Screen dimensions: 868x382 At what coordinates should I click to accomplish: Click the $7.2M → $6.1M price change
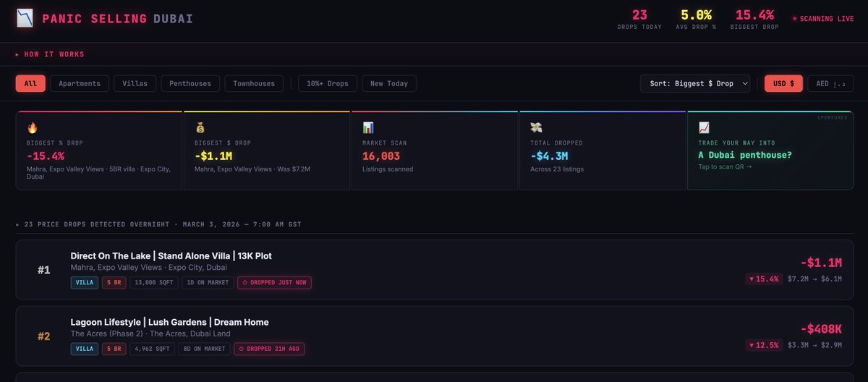814,279
